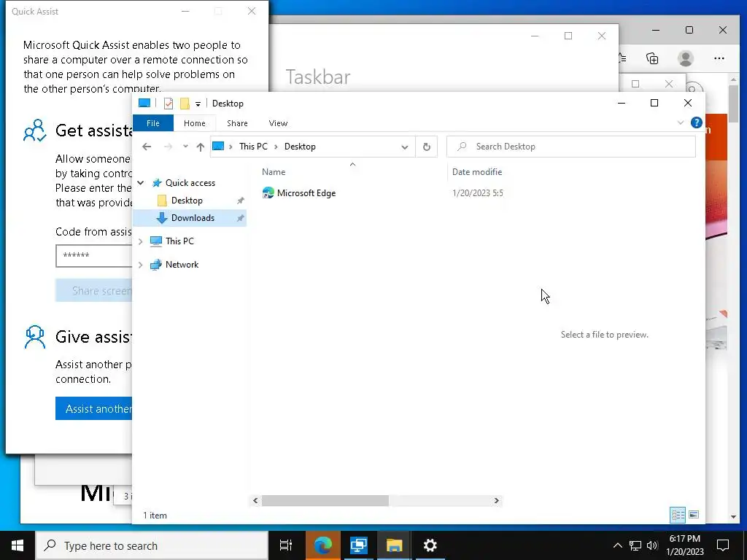Click the 1/20/2023 date modified cell

point(477,192)
